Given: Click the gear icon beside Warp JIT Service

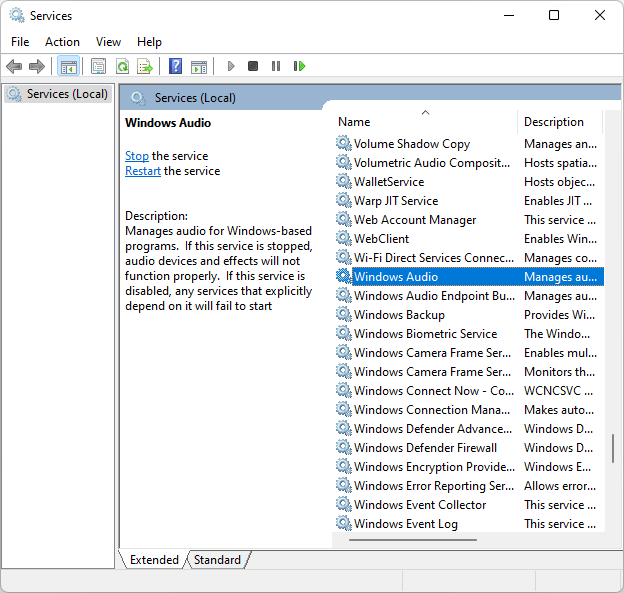Looking at the screenshot, I should click(x=344, y=201).
